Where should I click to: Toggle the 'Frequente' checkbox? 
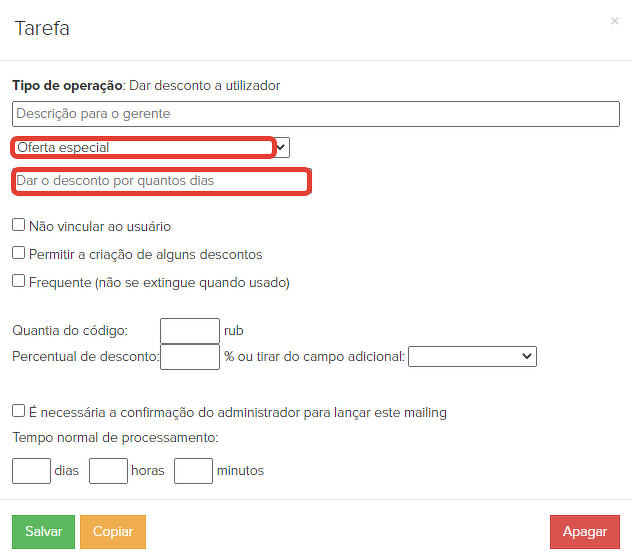tap(19, 282)
